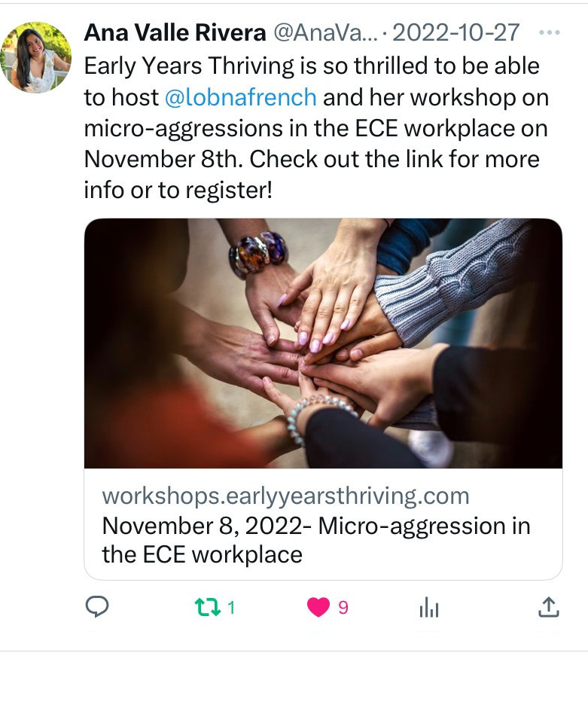
Task: Open the November 8, 2022 card title
Action: (x=316, y=540)
